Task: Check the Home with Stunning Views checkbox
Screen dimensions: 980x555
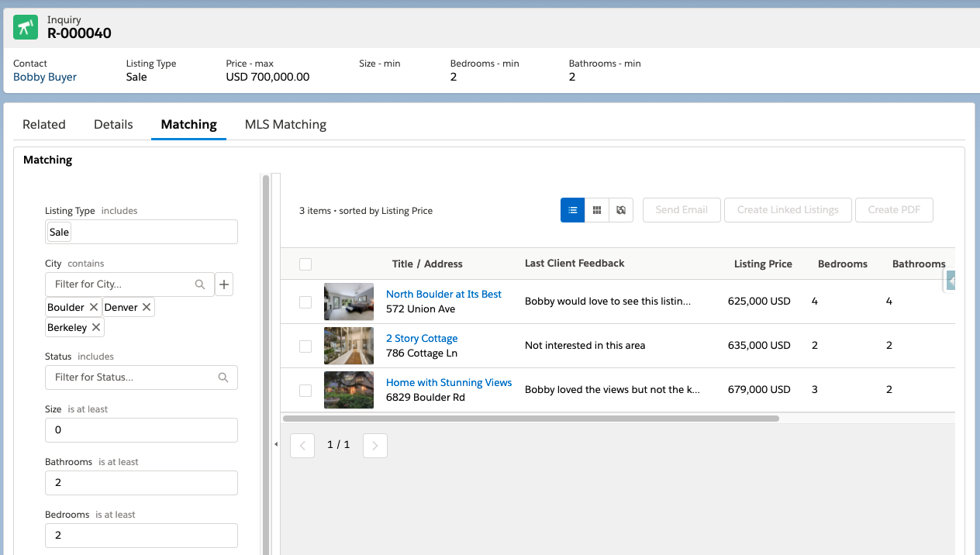Action: [305, 390]
